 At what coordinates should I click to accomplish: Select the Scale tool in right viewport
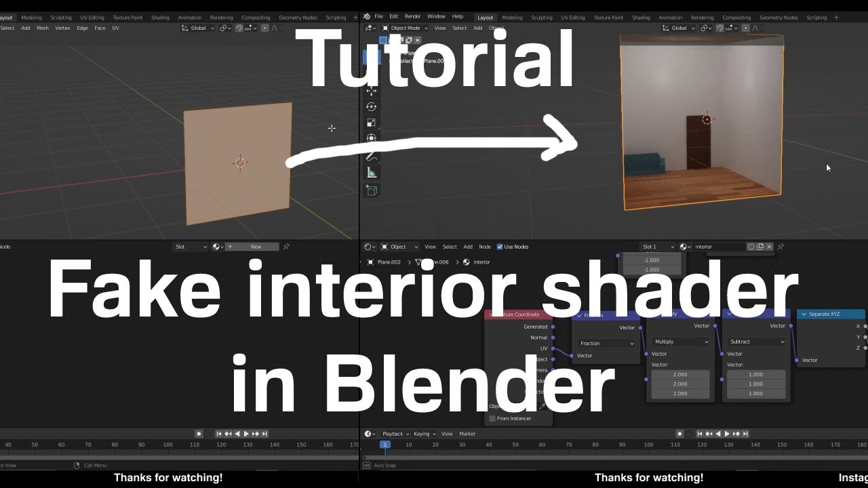[371, 123]
